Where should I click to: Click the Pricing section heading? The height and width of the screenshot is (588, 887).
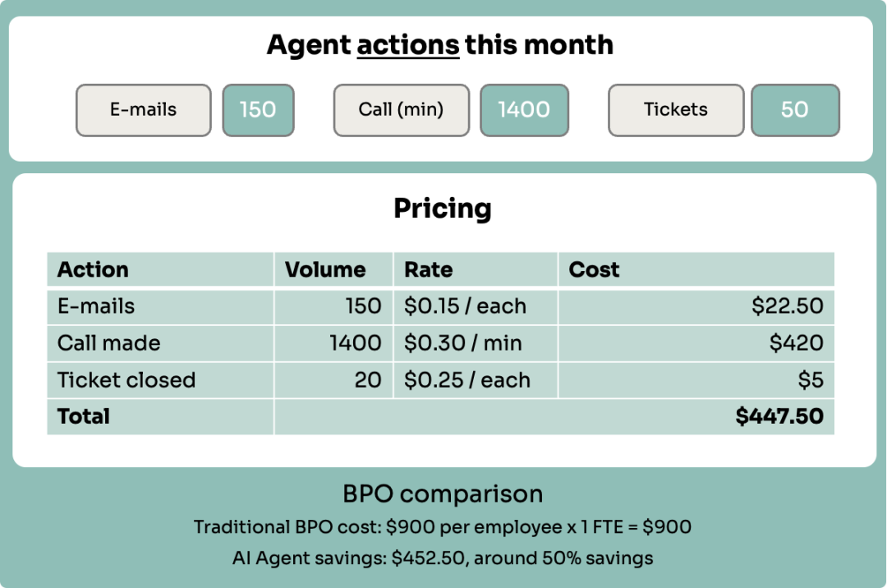point(443,209)
